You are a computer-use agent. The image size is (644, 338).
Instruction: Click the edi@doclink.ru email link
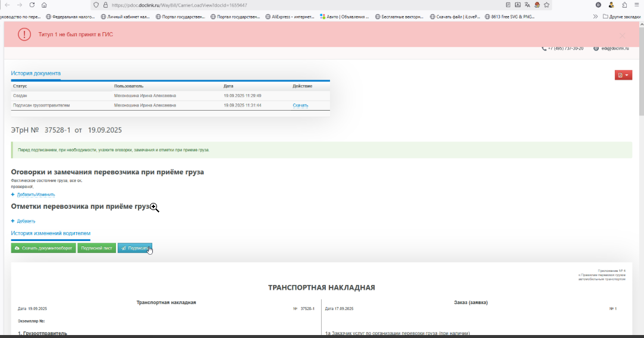[611, 48]
